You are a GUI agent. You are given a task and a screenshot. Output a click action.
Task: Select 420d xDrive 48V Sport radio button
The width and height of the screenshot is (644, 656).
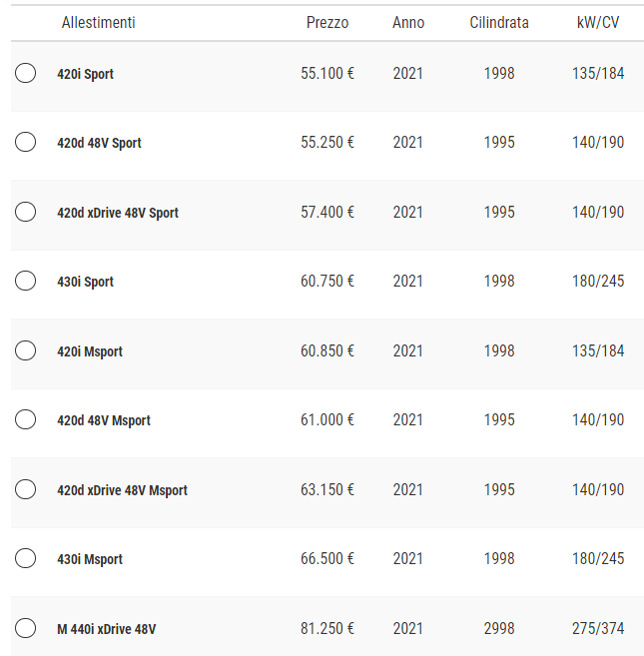[26, 212]
